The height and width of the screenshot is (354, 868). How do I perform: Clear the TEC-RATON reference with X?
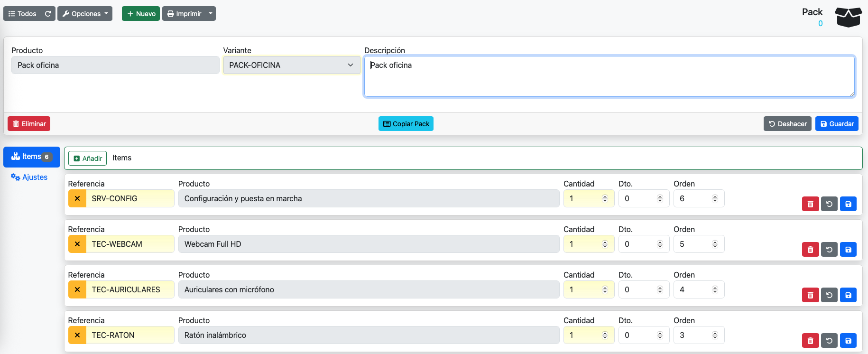point(77,335)
